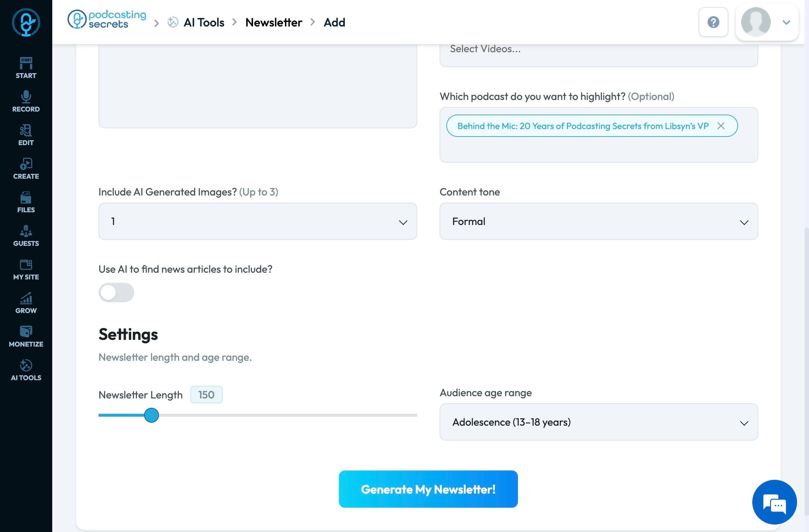Open the Files folder icon
Image resolution: width=809 pixels, height=532 pixels.
point(26,202)
